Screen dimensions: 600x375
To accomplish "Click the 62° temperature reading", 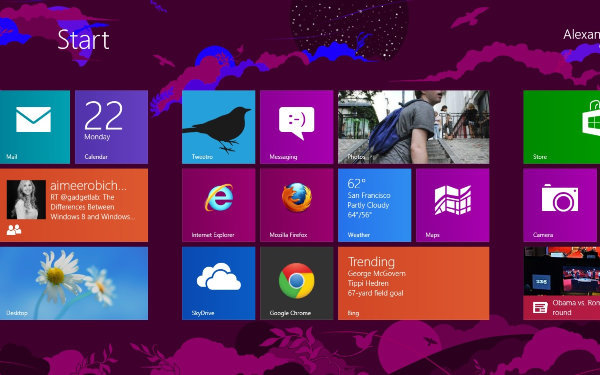I will pyautogui.click(x=357, y=184).
